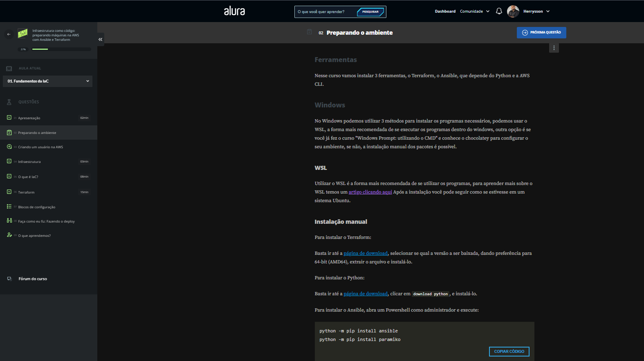Click the course progress bar
The image size is (644, 361).
pos(61,49)
